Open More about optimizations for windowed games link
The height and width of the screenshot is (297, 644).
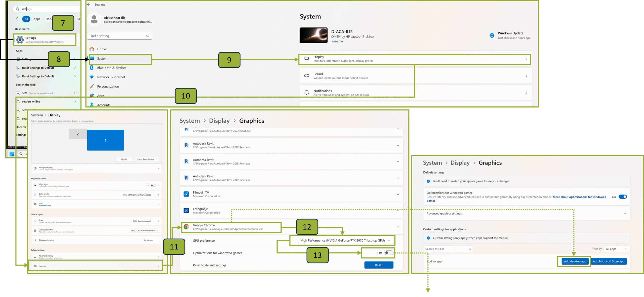click(579, 197)
